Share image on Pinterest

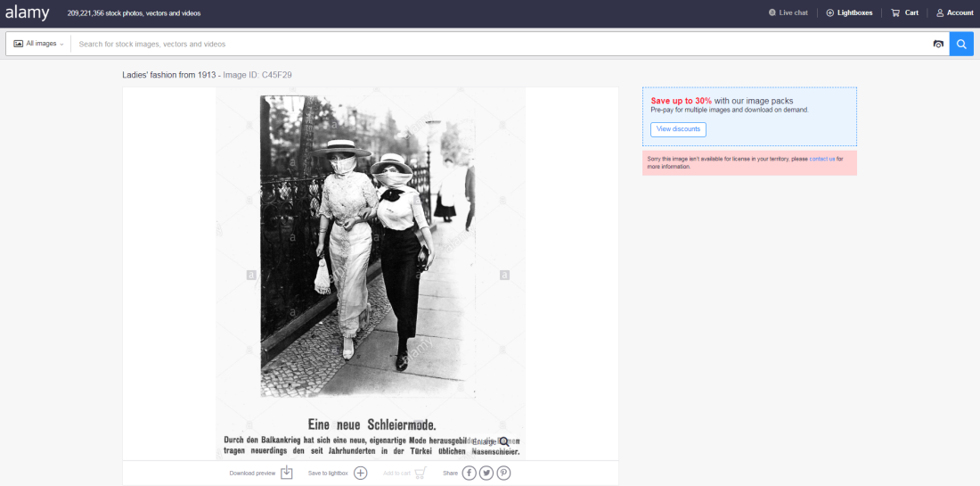pyautogui.click(x=503, y=473)
